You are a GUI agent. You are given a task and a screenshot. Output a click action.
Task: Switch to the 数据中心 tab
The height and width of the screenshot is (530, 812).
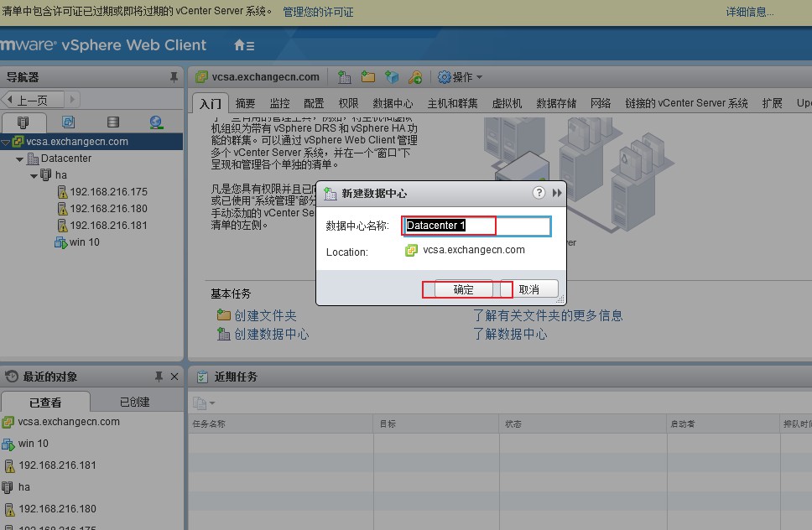(393, 103)
